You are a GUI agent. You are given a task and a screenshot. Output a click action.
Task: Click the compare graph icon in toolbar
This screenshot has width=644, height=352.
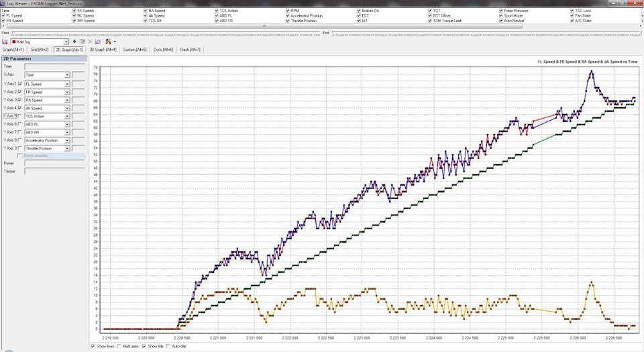click(98, 42)
